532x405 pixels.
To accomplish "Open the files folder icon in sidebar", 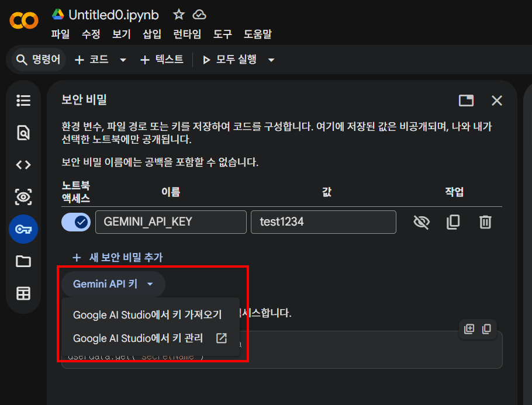I will click(x=23, y=261).
